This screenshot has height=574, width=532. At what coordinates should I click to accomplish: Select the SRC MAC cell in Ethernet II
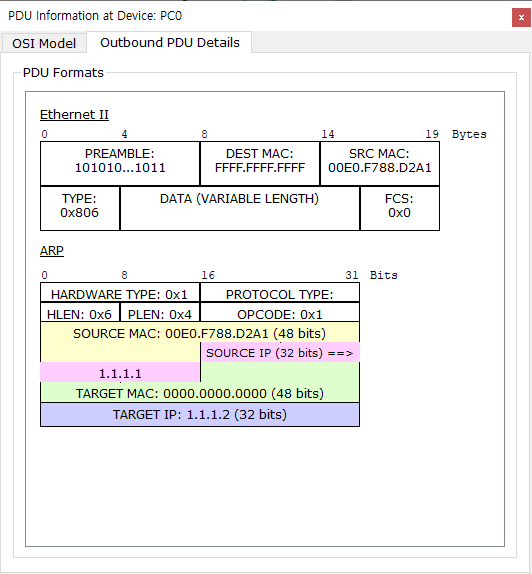(x=380, y=163)
